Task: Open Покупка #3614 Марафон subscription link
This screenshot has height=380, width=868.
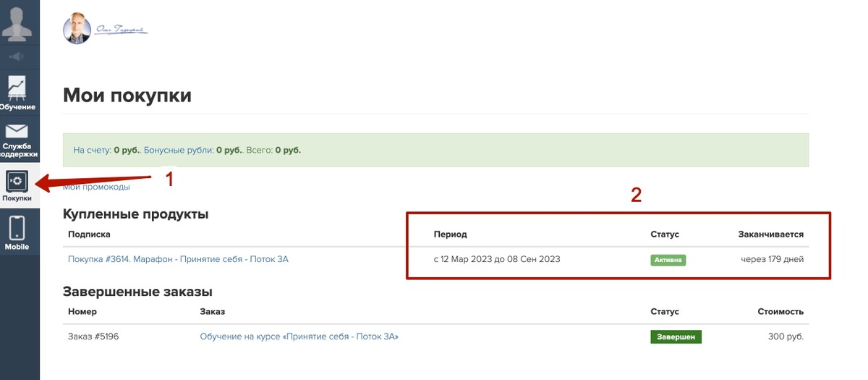Action: tap(178, 259)
